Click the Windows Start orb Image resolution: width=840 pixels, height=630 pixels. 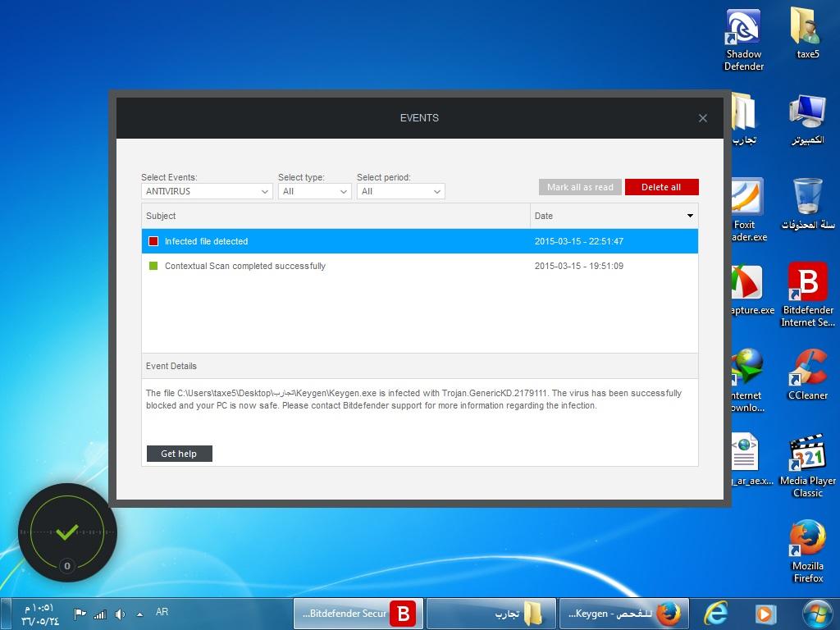[x=816, y=614]
